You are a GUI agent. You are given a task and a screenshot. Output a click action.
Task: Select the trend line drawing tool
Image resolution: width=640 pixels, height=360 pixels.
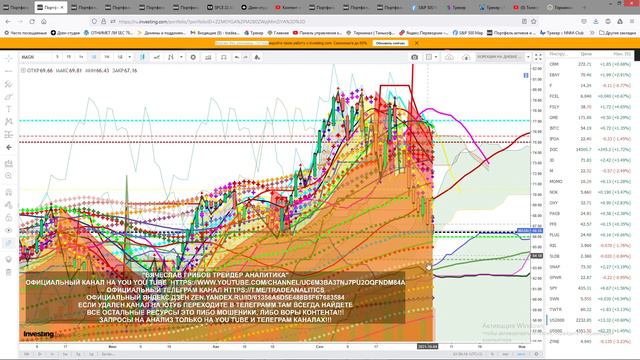9,71
